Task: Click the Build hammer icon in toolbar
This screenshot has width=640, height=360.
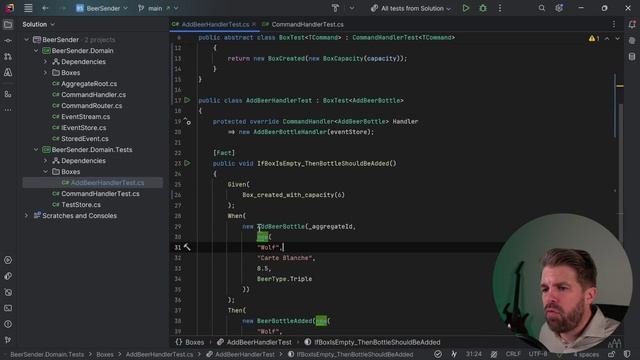Action: [x=335, y=8]
